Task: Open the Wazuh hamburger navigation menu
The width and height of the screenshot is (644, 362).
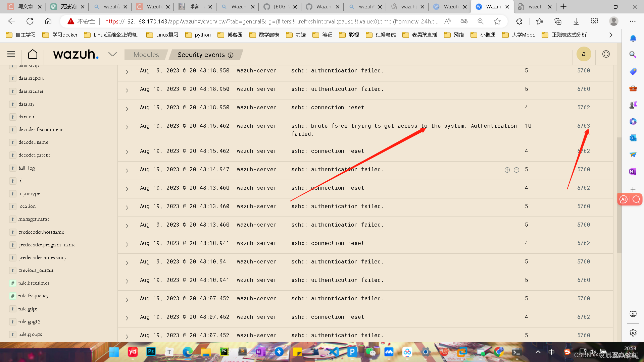Action: click(x=11, y=54)
